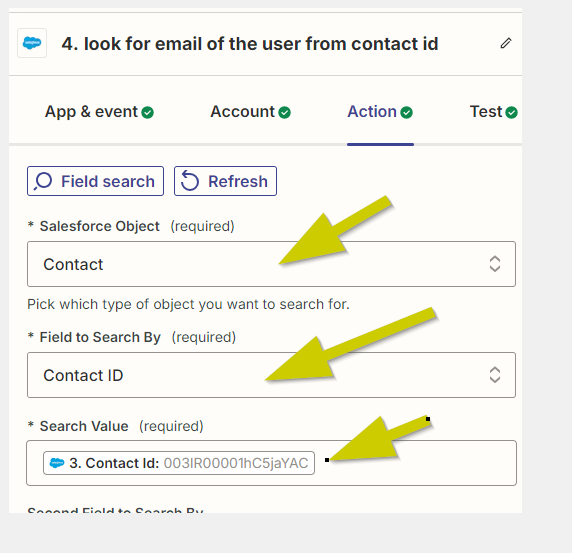This screenshot has height=553, width=572.
Task: Click the pencil icon to rename step
Action: pyautogui.click(x=506, y=43)
